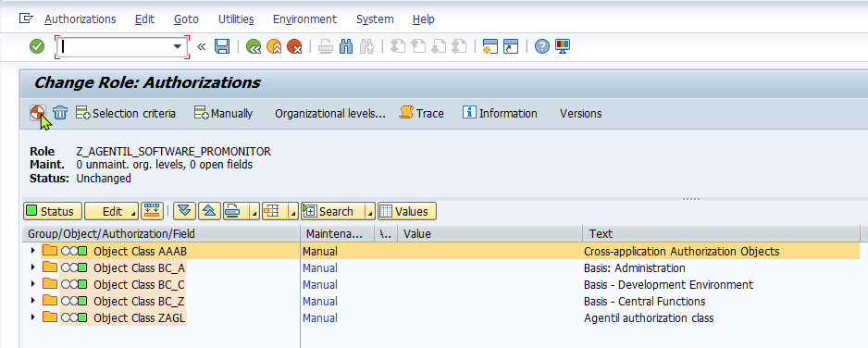Click the Generate red-white circle icon
This screenshot has height=348, width=868.
[37, 113]
